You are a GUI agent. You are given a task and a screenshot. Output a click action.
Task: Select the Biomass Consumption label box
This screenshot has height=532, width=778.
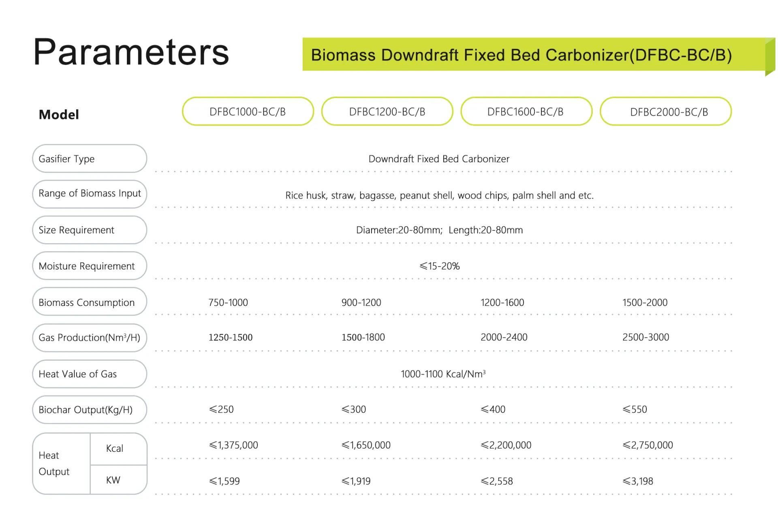coord(89,302)
